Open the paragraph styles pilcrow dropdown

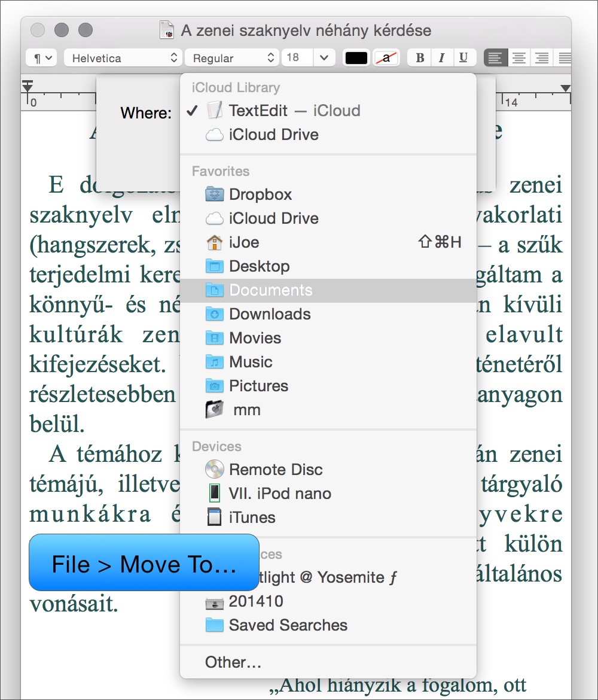pyautogui.click(x=41, y=58)
